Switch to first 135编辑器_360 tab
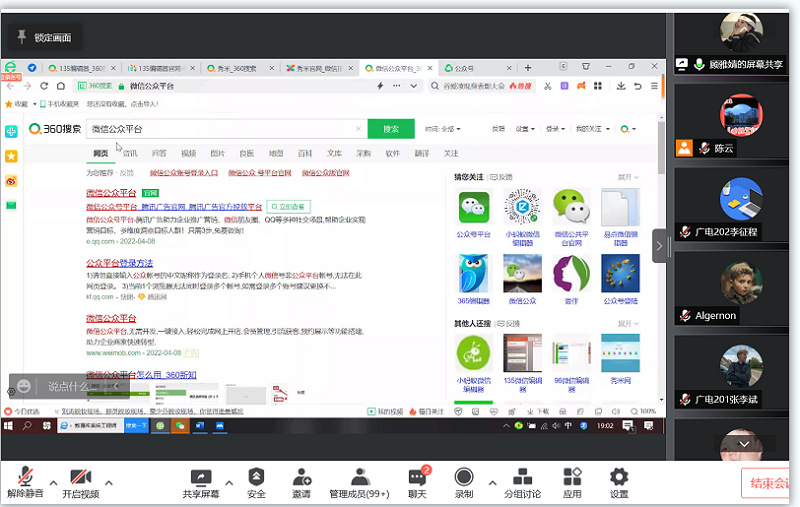The width and height of the screenshot is (800, 507). tap(82, 68)
